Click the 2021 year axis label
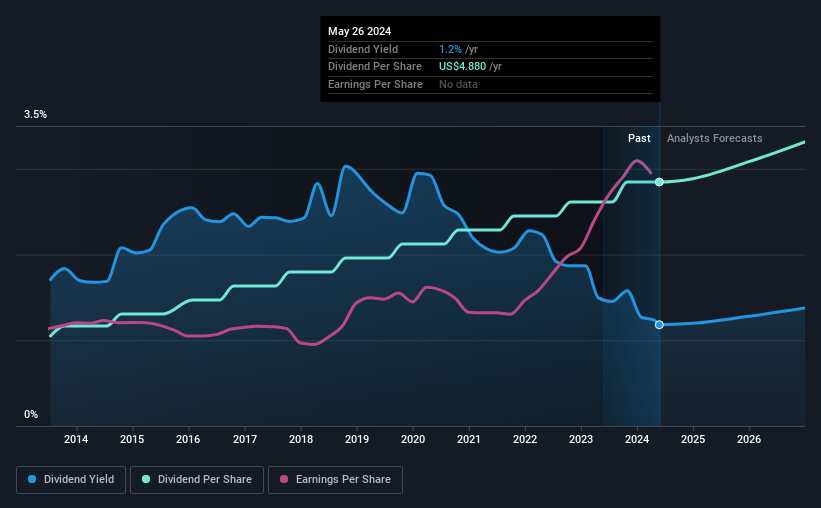 469,439
